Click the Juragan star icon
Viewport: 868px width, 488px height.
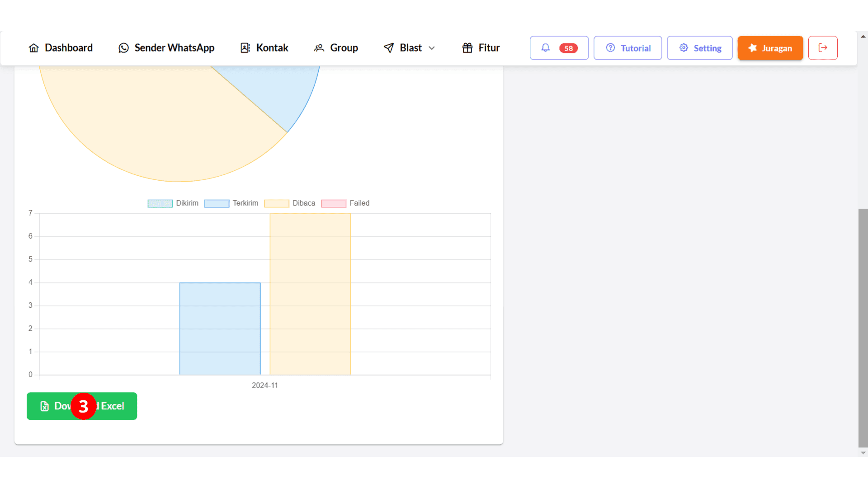(x=752, y=48)
